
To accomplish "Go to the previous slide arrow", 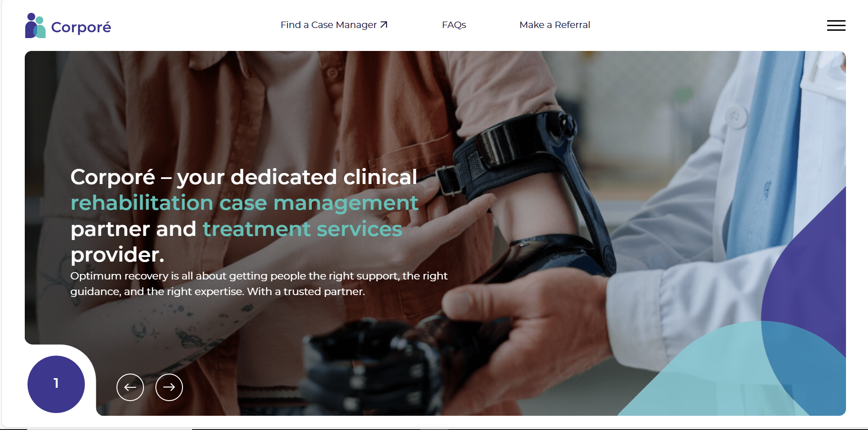I will coord(130,387).
